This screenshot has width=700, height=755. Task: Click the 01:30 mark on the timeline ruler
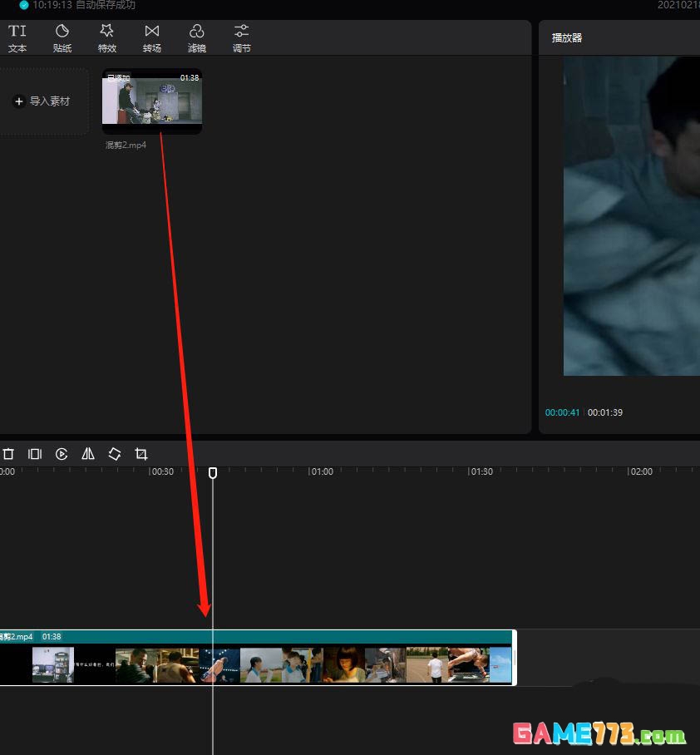[x=481, y=471]
